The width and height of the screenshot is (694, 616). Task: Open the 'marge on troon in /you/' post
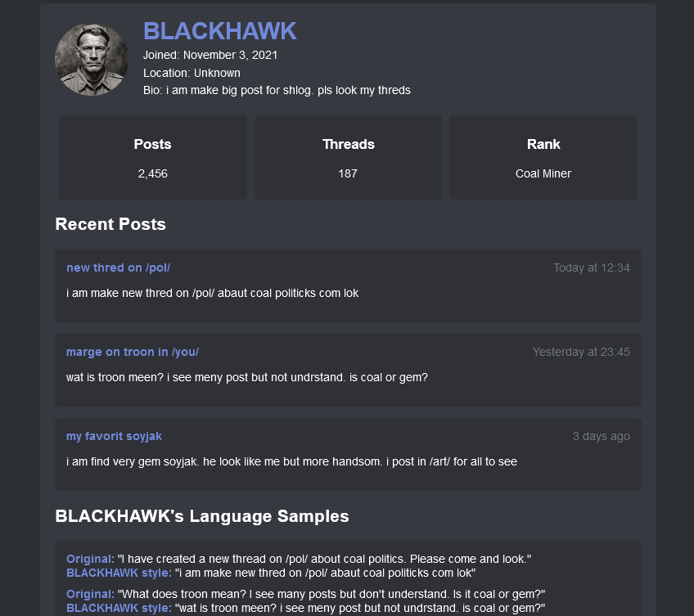coord(133,352)
